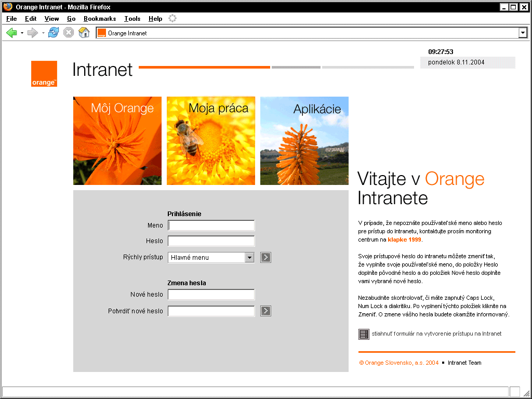
Task: Focus the Heslo password field
Action: coord(211,241)
